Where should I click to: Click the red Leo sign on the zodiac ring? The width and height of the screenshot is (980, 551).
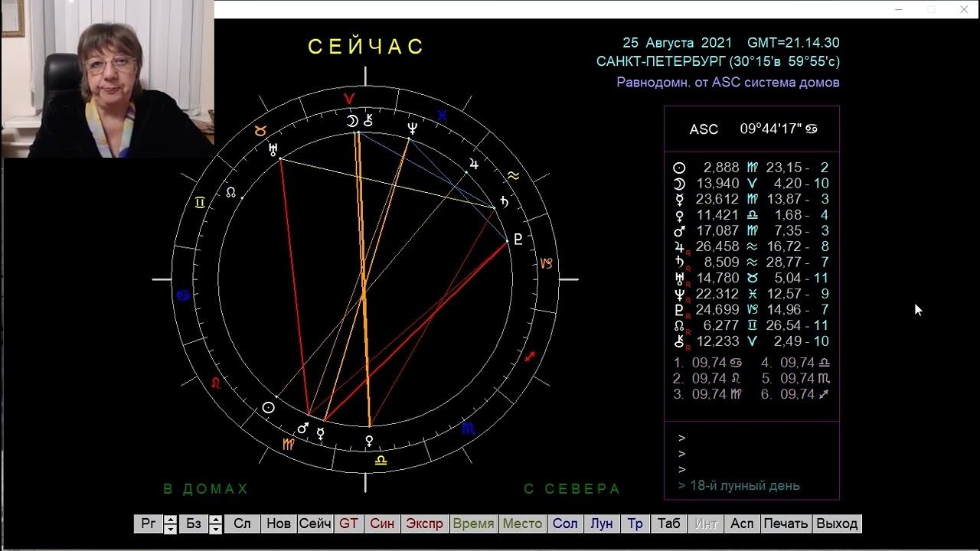216,382
